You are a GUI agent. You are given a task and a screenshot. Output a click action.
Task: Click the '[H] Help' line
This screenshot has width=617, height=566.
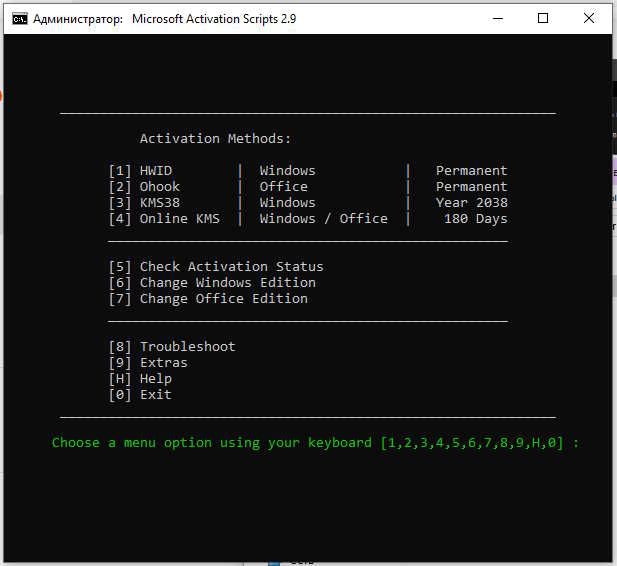click(140, 379)
